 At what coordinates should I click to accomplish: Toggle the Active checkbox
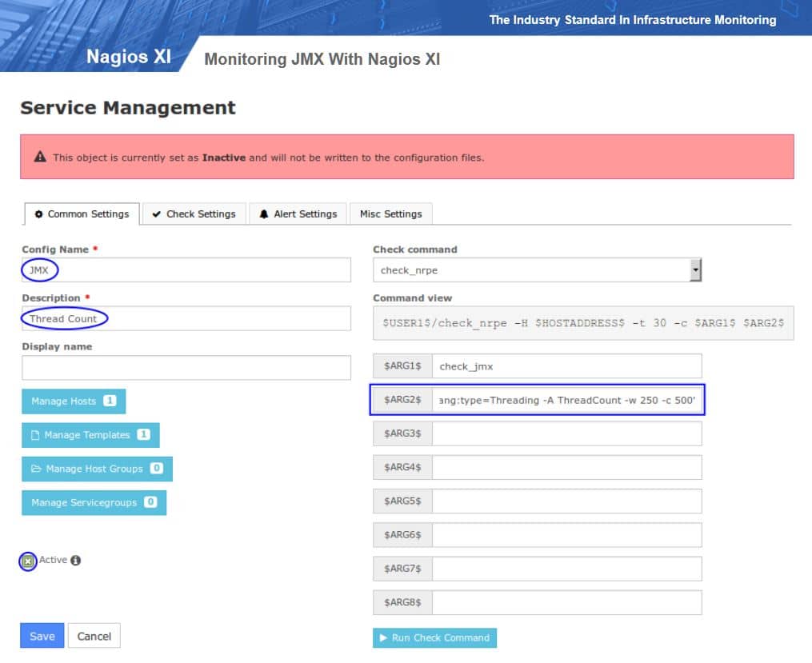coord(28,561)
